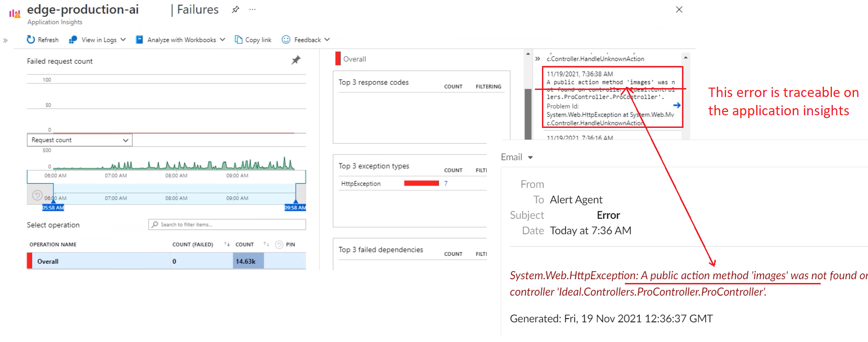The width and height of the screenshot is (868, 342).
Task: Click the View in Logs icon
Action: 73,40
